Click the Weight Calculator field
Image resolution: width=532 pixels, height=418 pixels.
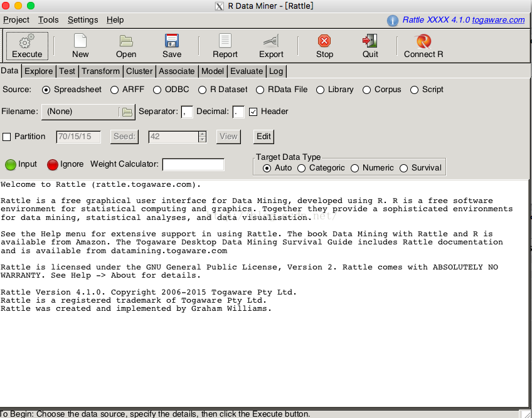[x=193, y=165]
